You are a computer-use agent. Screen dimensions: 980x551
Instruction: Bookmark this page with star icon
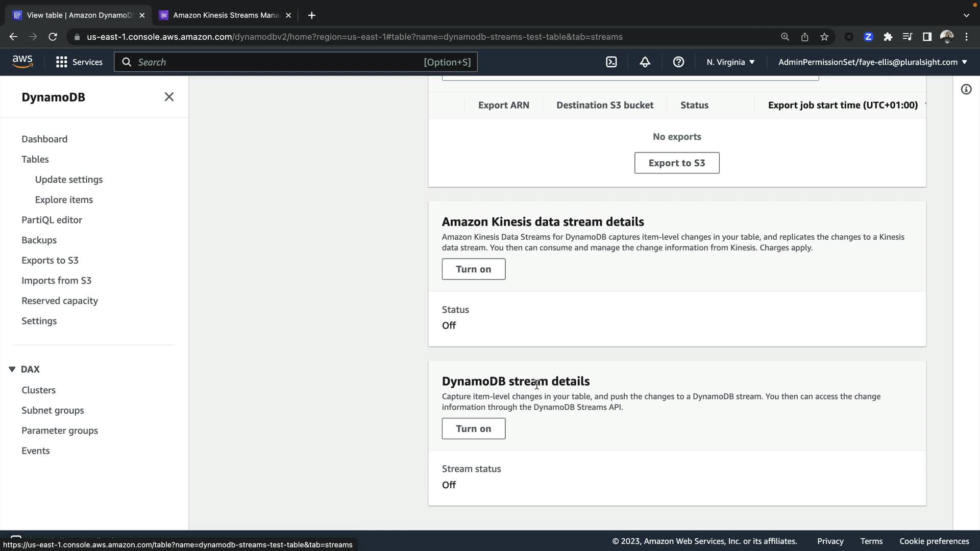tap(824, 37)
